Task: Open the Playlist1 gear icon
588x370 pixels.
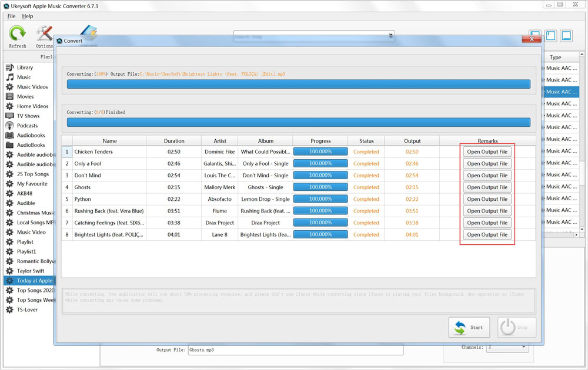Action: point(10,252)
